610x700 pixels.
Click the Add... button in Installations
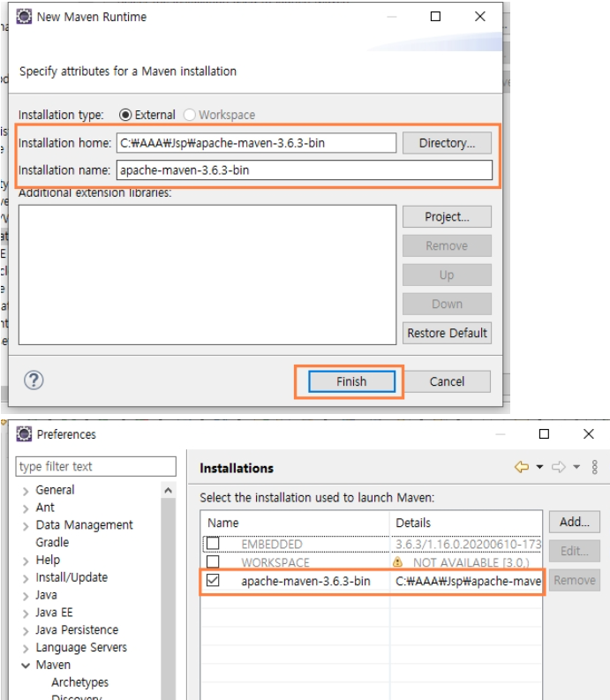[575, 522]
